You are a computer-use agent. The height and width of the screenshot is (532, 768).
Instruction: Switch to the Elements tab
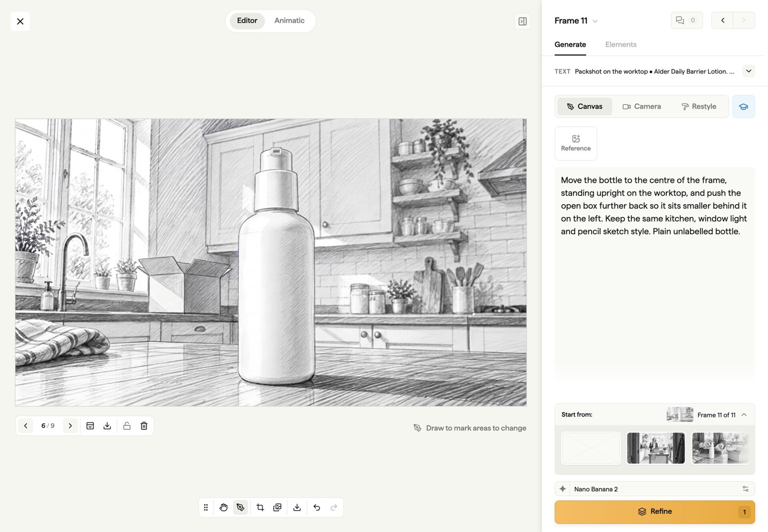[x=620, y=44]
